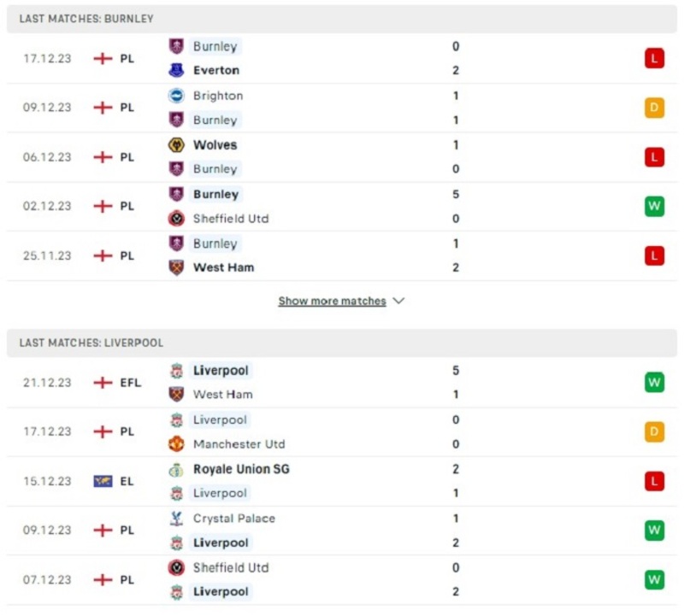The width and height of the screenshot is (684, 616).
Task: Click the Sheffield Utd crest in the 07.12.23 match
Action: [x=176, y=567]
